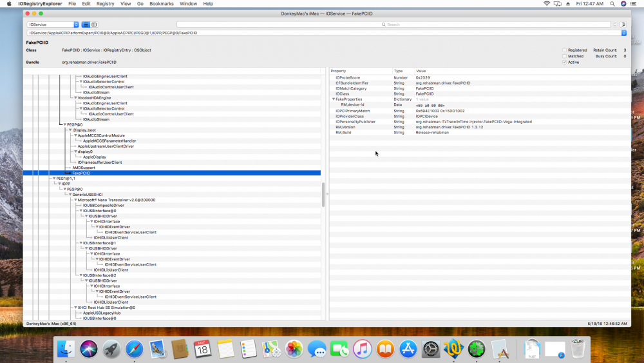Open Reminders from the dock

[249, 349]
